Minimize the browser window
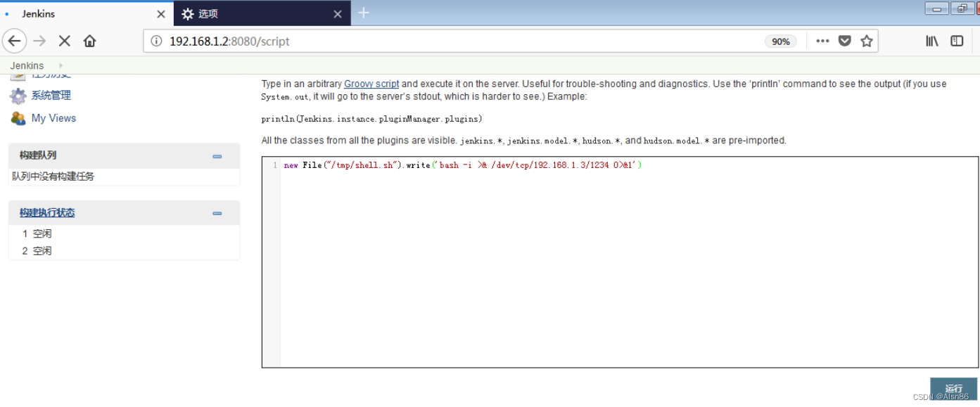The height and width of the screenshot is (407, 980). 936,8
